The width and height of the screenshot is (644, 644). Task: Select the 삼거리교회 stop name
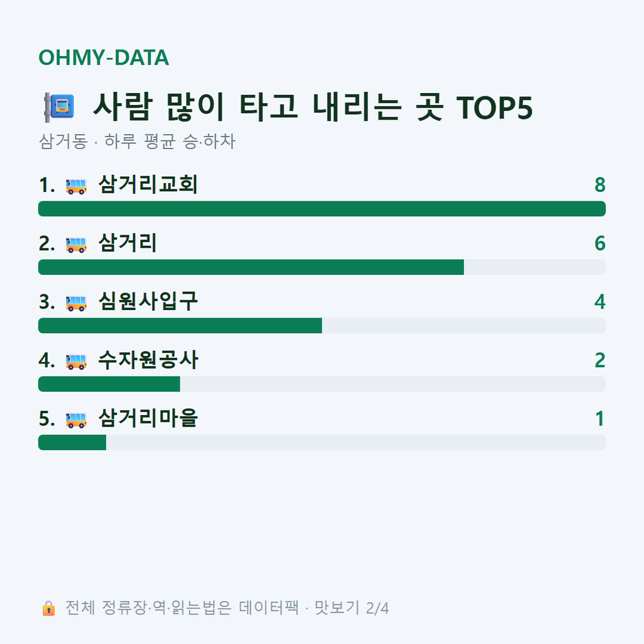[x=148, y=184]
